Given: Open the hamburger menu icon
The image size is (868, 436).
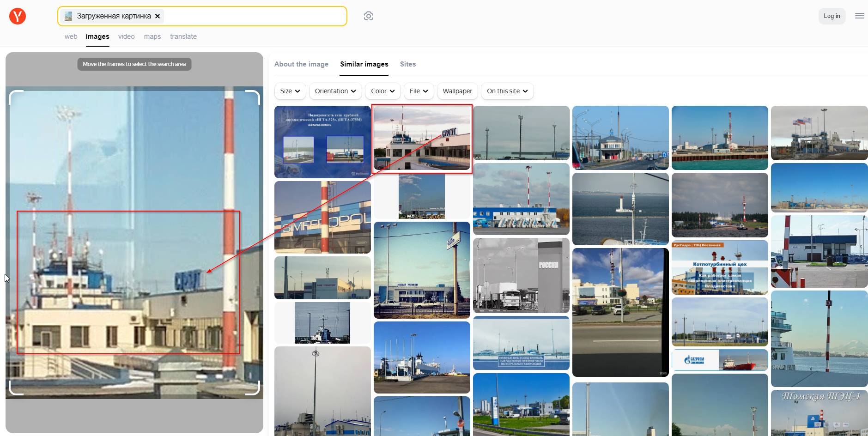Looking at the screenshot, I should tap(859, 16).
